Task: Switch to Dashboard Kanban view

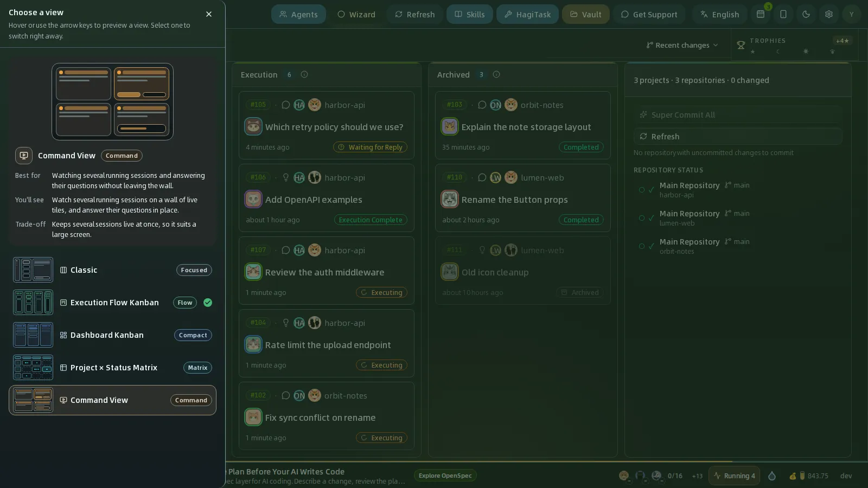Action: (x=112, y=335)
